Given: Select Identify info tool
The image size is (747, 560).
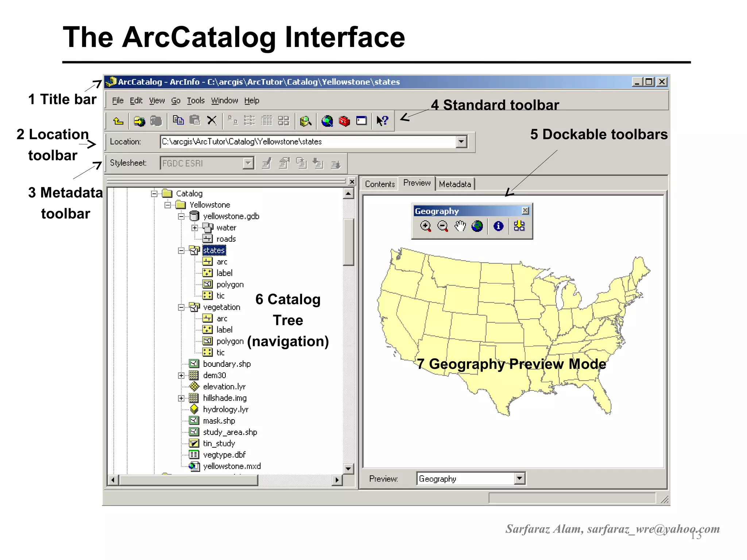Looking at the screenshot, I should click(x=499, y=226).
